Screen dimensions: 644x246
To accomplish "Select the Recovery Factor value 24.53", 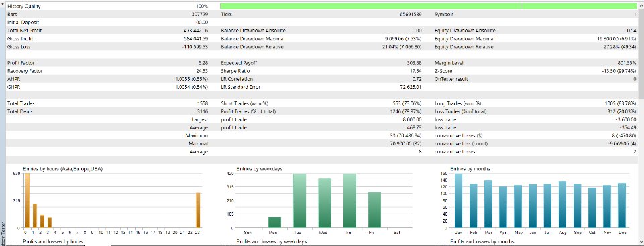I will [x=203, y=71].
